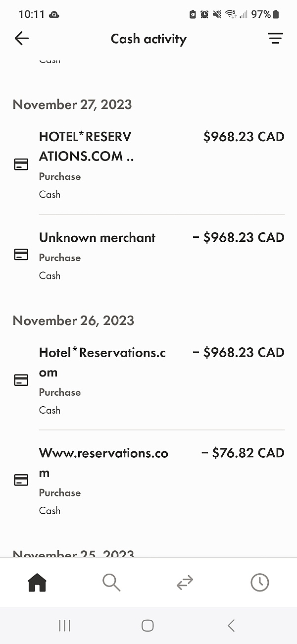
Task: Tap the Cash activity screen title
Action: click(x=148, y=39)
